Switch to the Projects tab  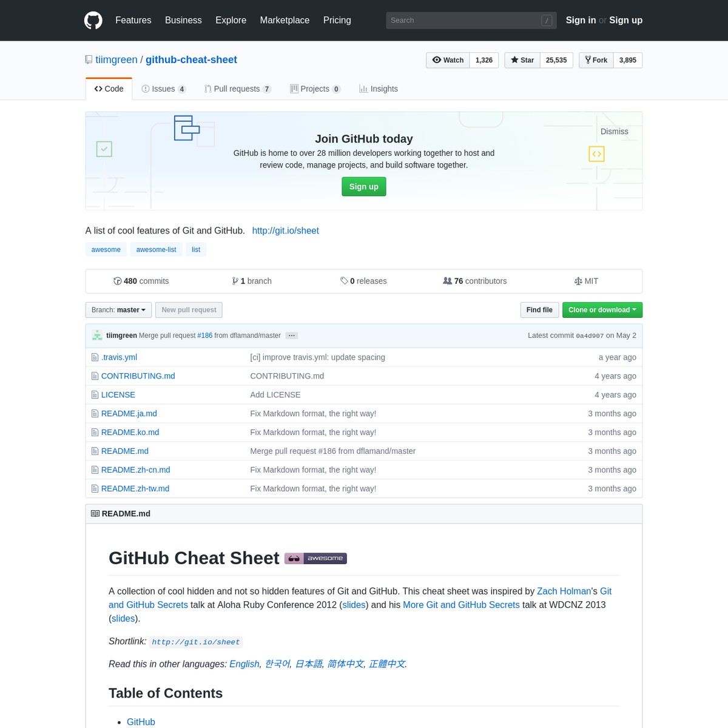coord(315,89)
